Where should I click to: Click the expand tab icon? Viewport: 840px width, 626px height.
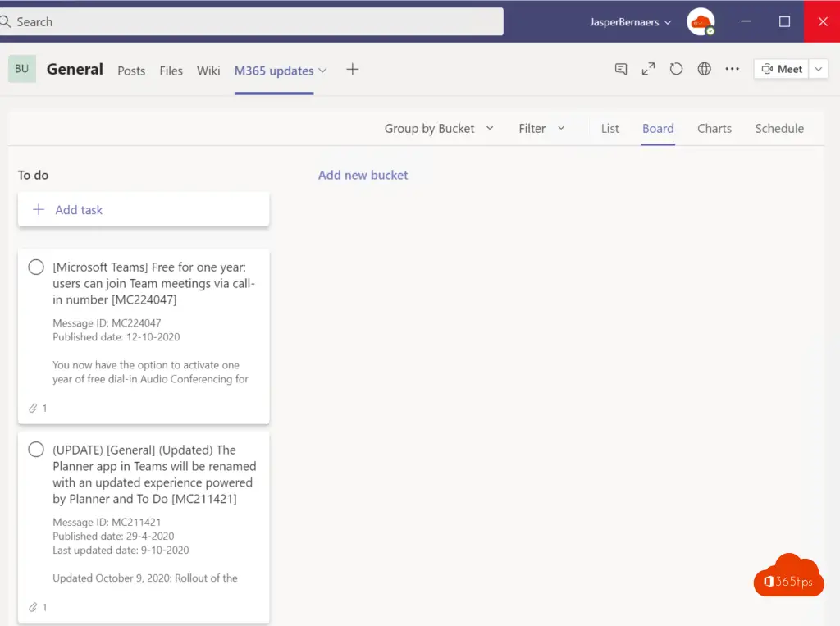point(648,70)
